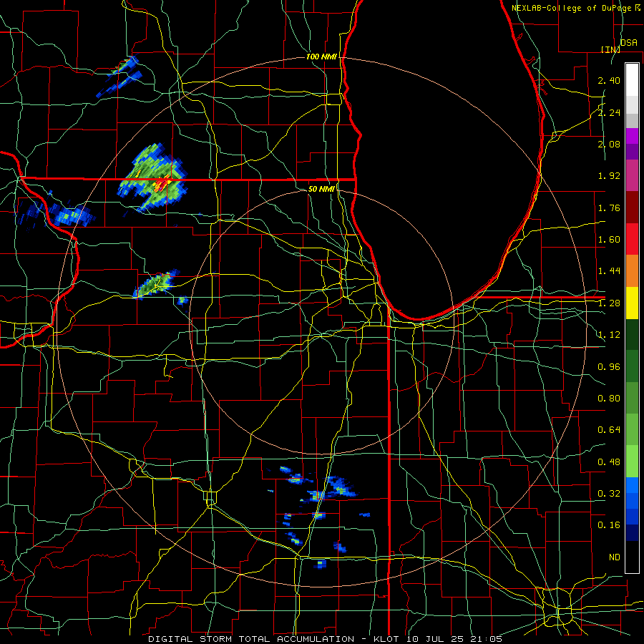Screen dimensions: 644x644
Task: Click the 1.28 legend value
Action: (609, 303)
